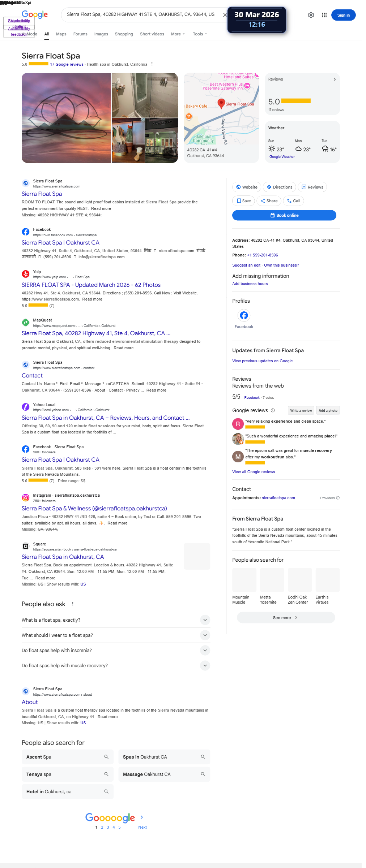
Task: Open the Google apps grid icon
Action: point(324,15)
